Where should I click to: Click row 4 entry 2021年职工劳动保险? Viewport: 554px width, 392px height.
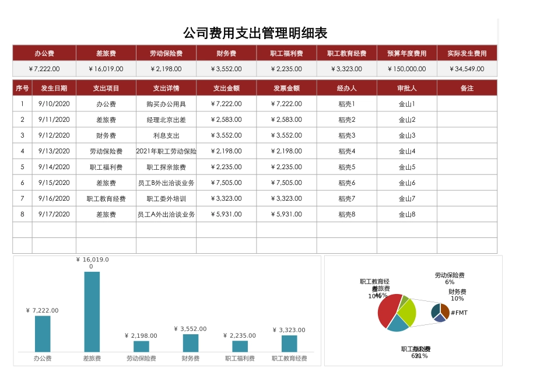167,151
